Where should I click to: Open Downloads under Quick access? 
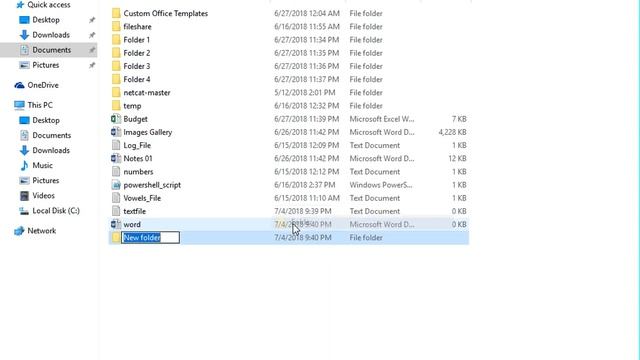click(51, 35)
